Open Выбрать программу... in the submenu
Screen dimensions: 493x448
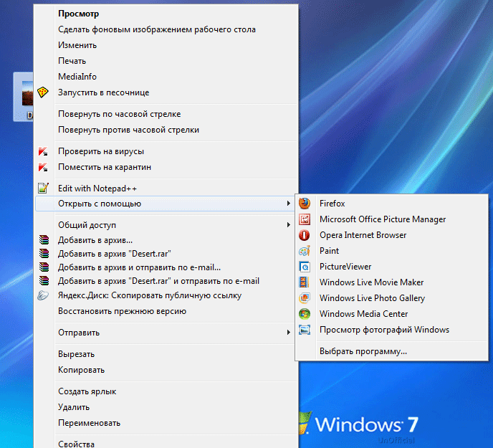tap(363, 351)
